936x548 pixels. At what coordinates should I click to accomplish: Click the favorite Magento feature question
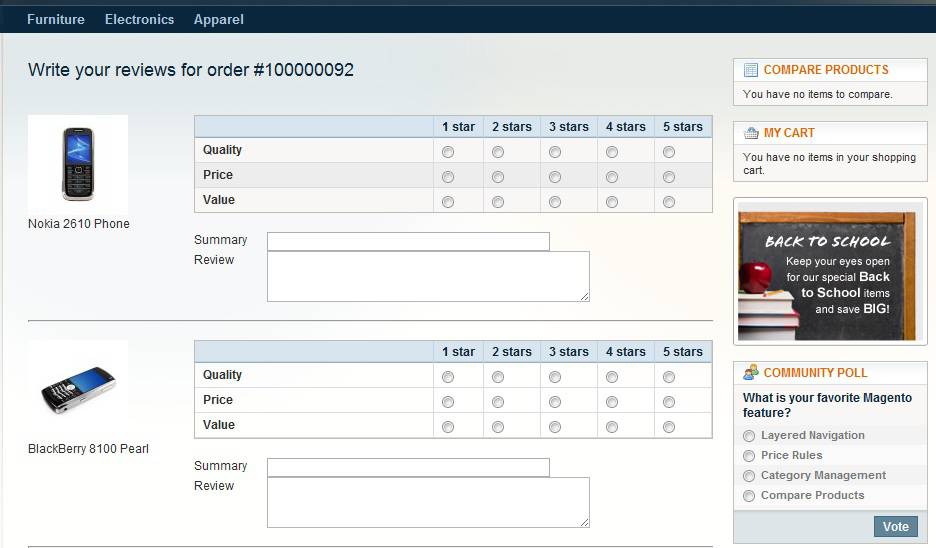(x=827, y=405)
